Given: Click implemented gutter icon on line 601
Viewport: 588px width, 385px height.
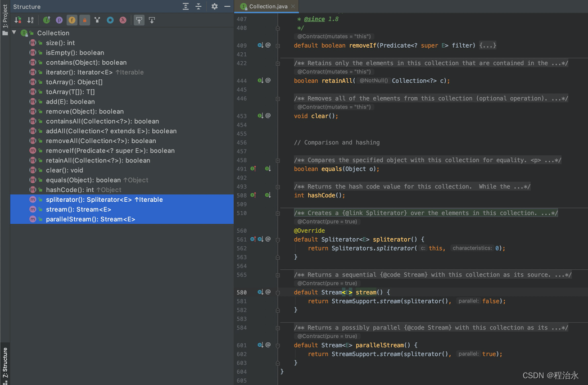Looking at the screenshot, I should [260, 345].
